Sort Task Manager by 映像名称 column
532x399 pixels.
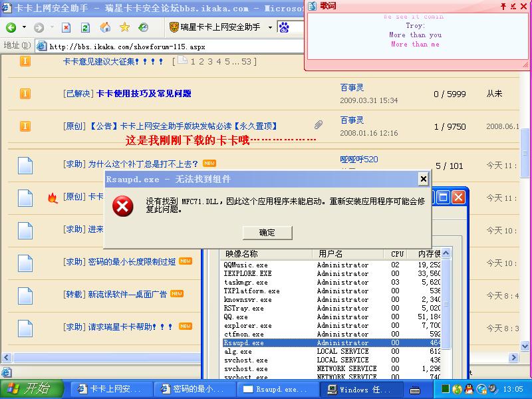pos(266,254)
